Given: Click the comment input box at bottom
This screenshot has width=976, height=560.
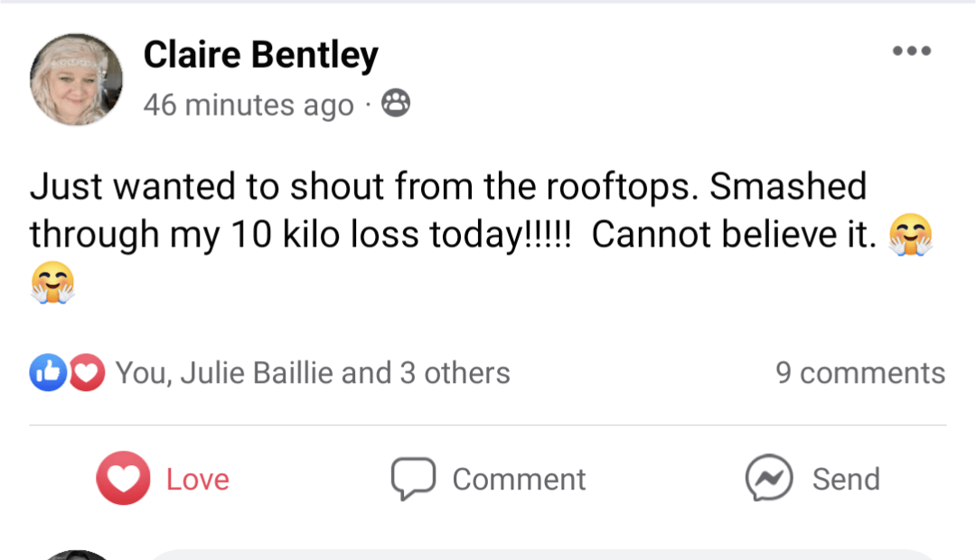Looking at the screenshot, I should 542,553.
